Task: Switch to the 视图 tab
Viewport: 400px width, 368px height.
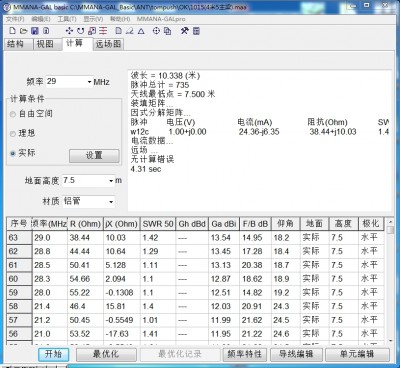Action: [47, 44]
